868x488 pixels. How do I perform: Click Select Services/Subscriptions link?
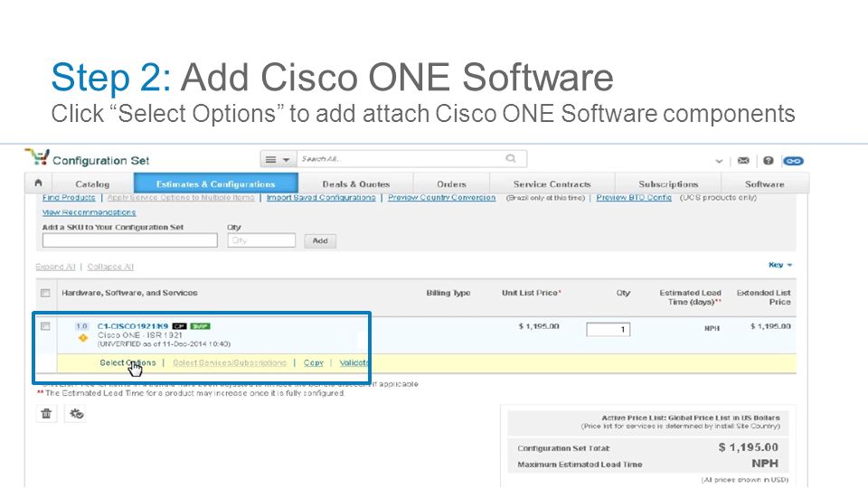click(x=230, y=363)
